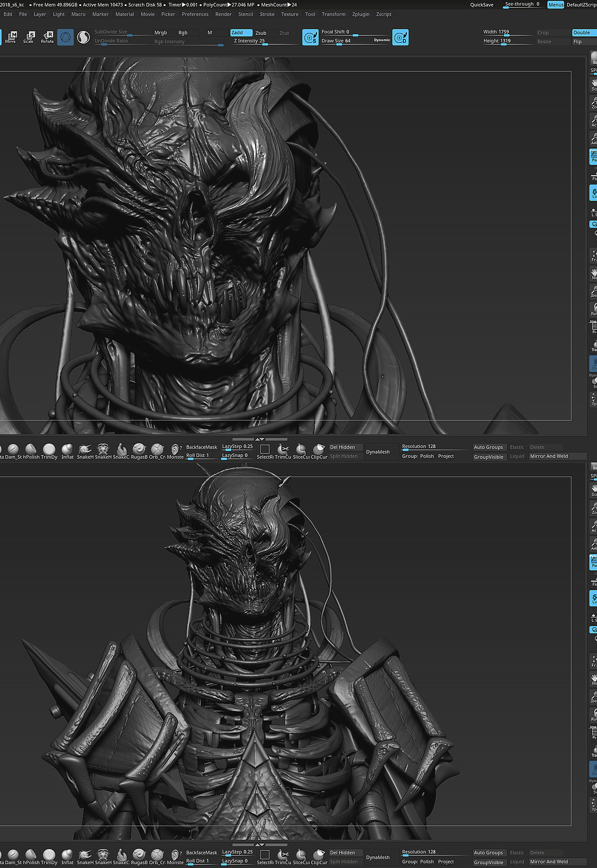This screenshot has width=597, height=868.
Task: Pick the Orb_Cr brush in upper brush shelf
Action: tap(157, 451)
